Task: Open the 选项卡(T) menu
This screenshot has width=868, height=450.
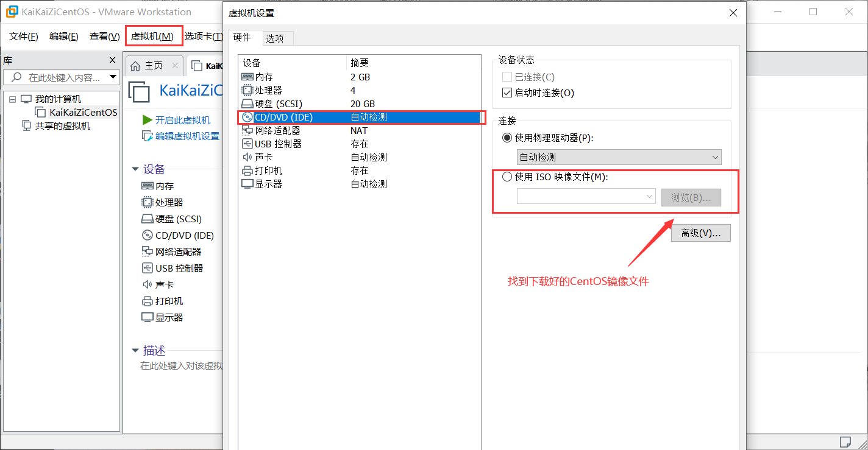Action: [x=204, y=37]
